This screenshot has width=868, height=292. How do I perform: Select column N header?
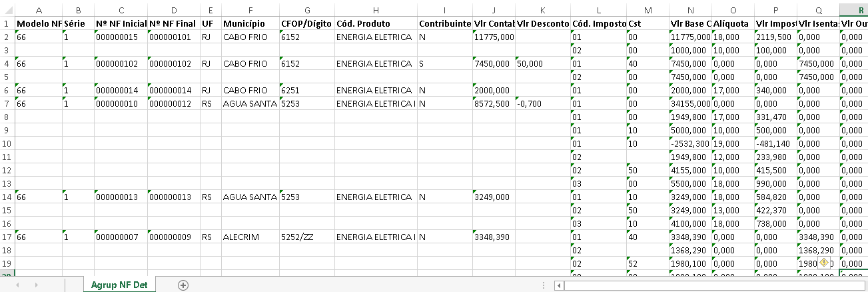[690, 10]
